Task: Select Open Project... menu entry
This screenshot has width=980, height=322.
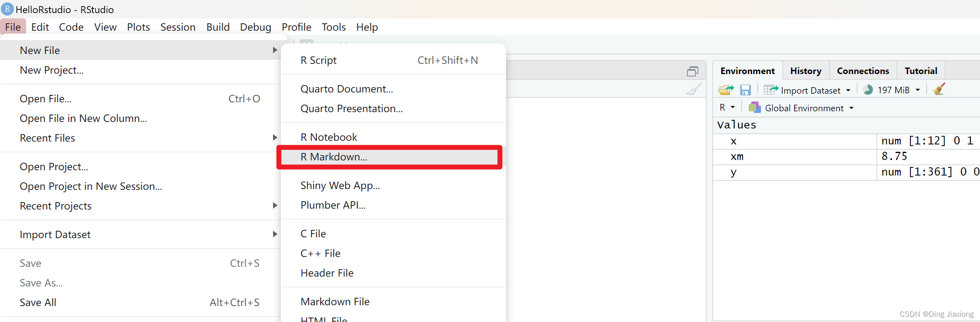Action: click(140, 167)
